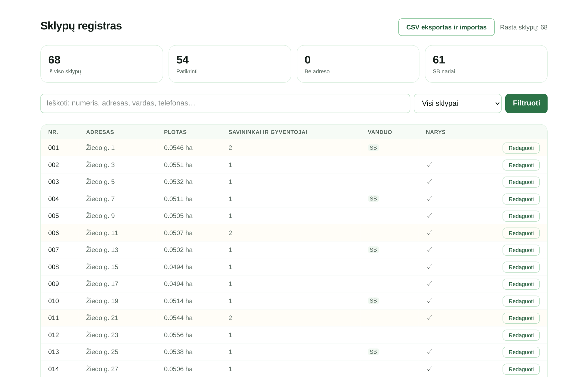Click area value 0.0546 ha
The image size is (588, 377).
pyautogui.click(x=178, y=148)
